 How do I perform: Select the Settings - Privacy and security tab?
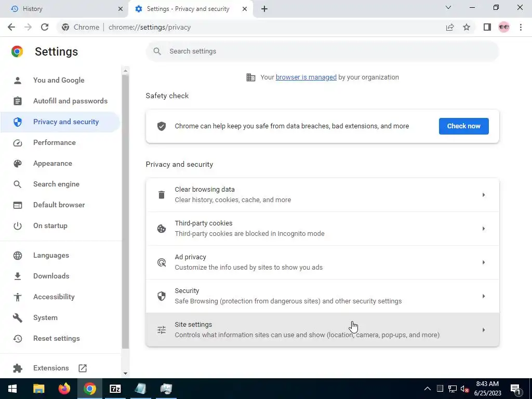pos(191,9)
